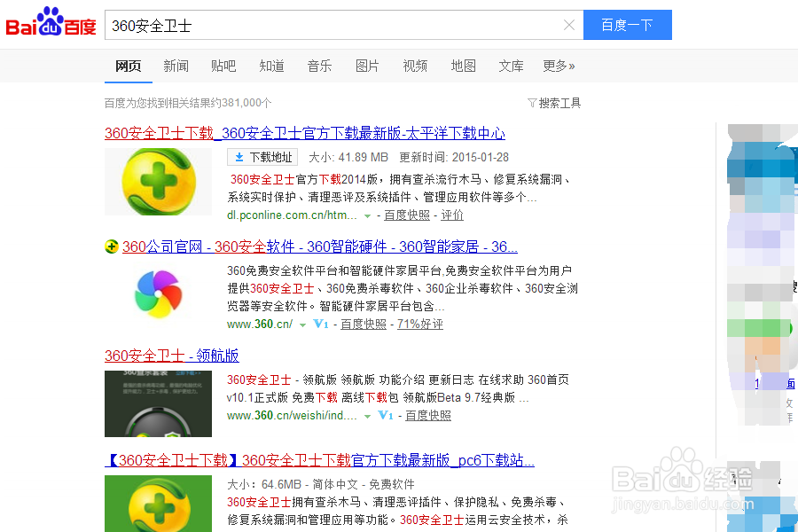Select the 网页 tab

[129, 66]
